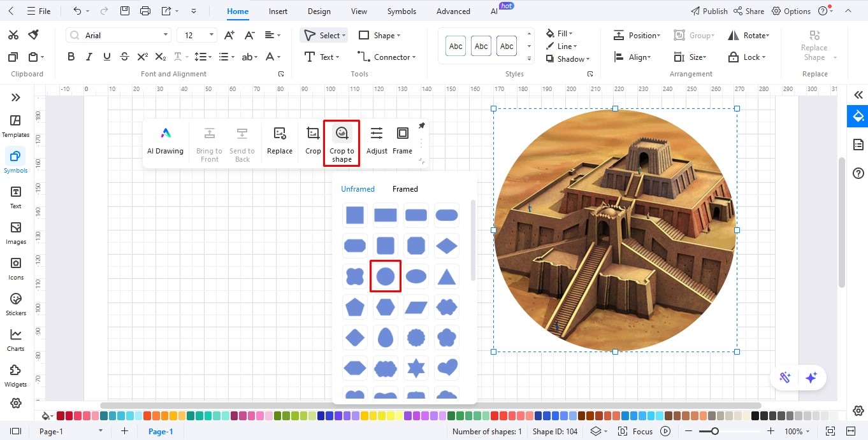The width and height of the screenshot is (868, 440).
Task: Choose the pentagon crop shape
Action: pos(355,306)
